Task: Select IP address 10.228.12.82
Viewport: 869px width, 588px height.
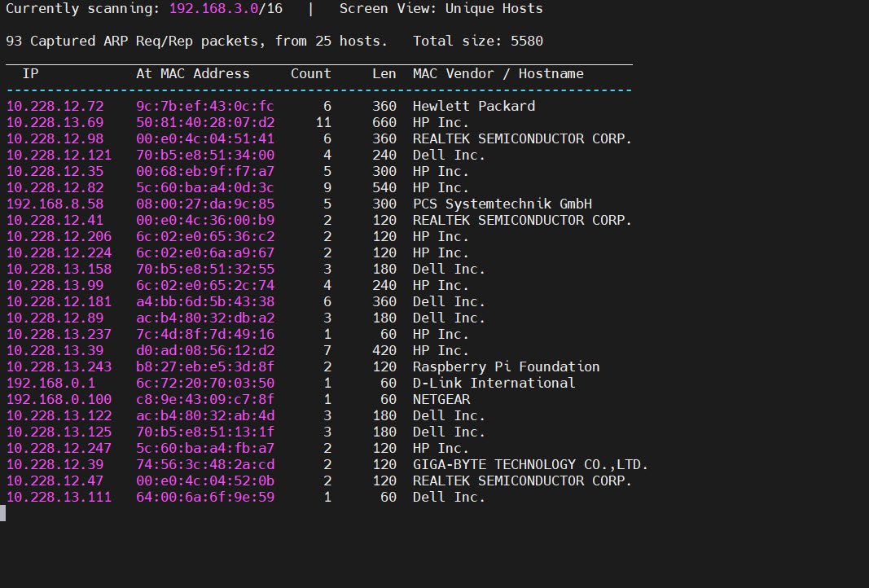Action: pyautogui.click(x=55, y=187)
